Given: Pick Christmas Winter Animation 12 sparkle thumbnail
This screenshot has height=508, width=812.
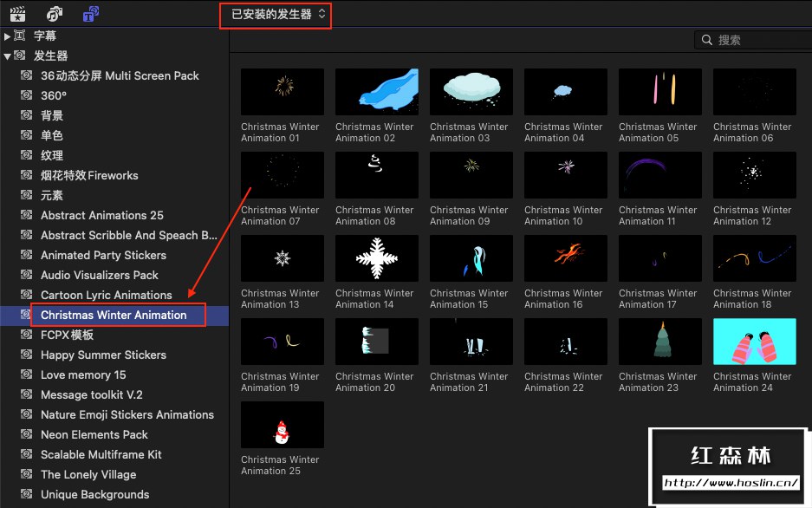Looking at the screenshot, I should [755, 175].
